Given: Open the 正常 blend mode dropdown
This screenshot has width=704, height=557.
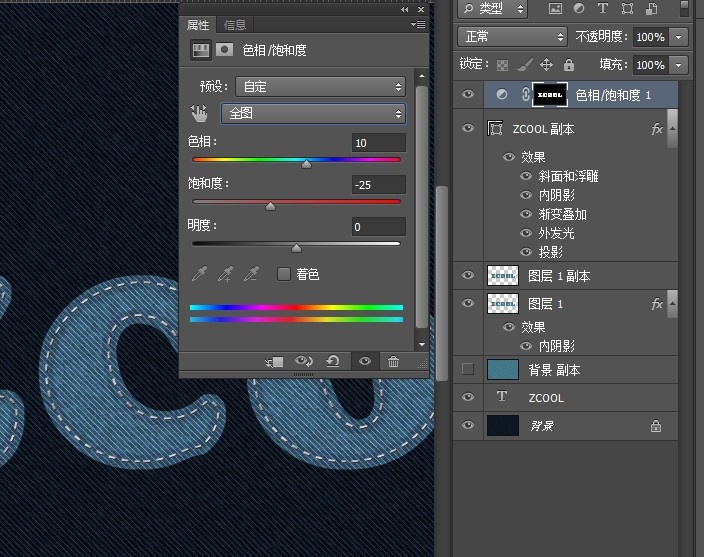Looking at the screenshot, I should pyautogui.click(x=513, y=37).
